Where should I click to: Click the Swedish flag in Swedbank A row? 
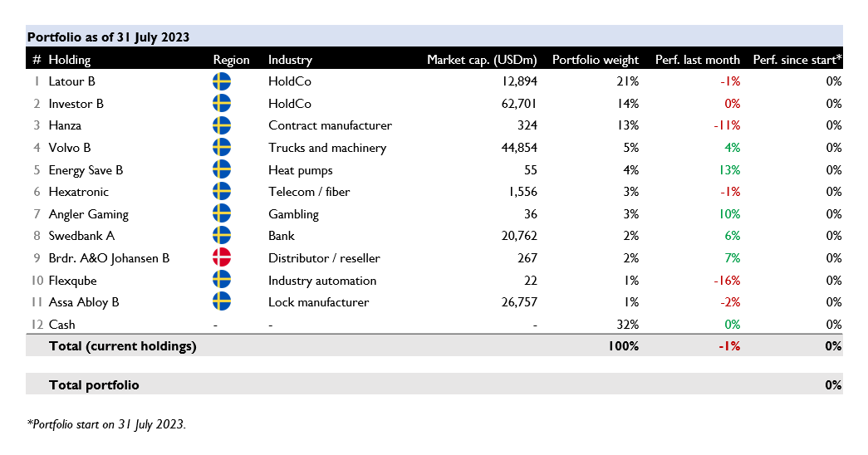pyautogui.click(x=222, y=236)
